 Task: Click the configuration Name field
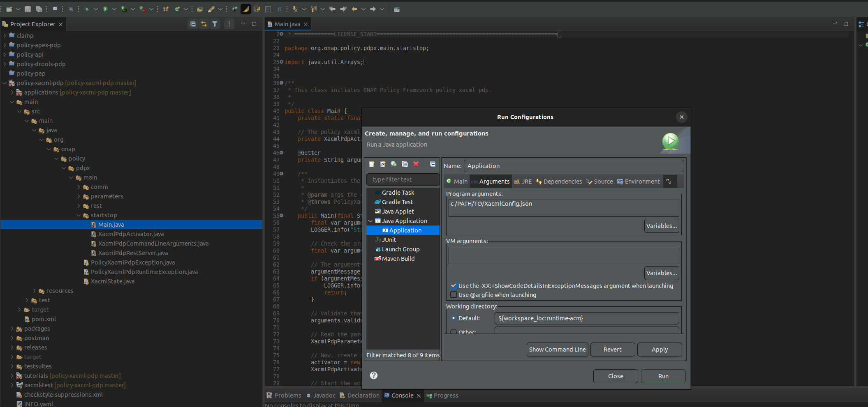click(x=574, y=166)
